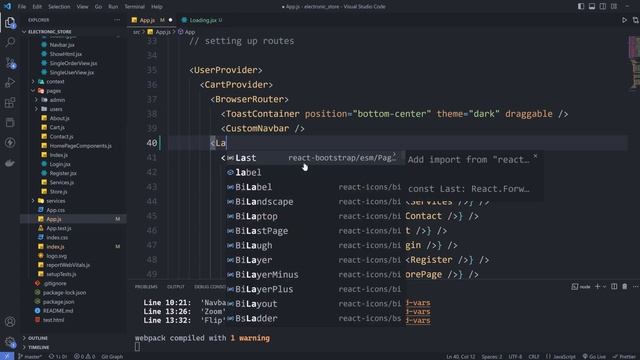Click Ln 40, Col 12 status item
640x360 pixels.
(460, 356)
